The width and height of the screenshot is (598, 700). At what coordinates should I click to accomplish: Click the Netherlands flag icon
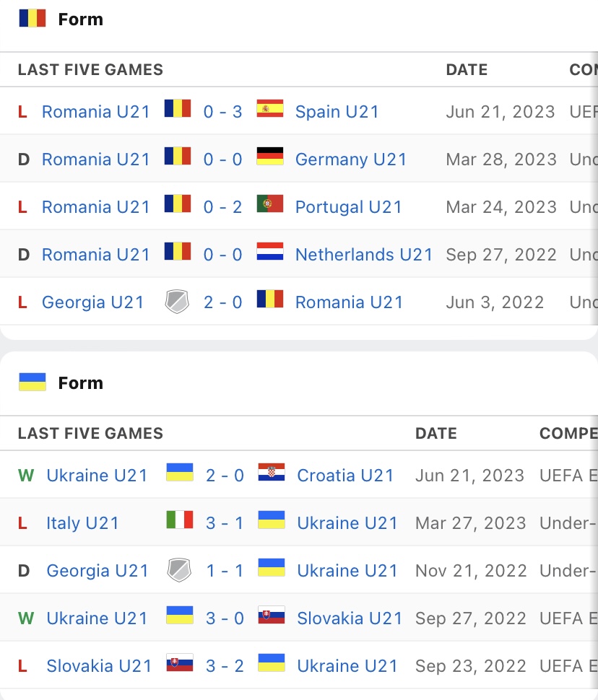[x=270, y=253]
